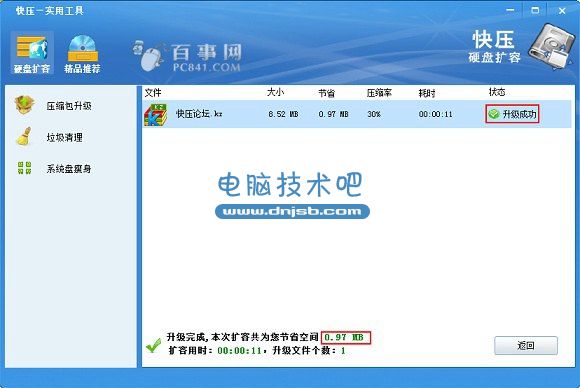The image size is (580, 388).
Task: Click the 0.97 MB saved value in the file row
Action: click(x=333, y=114)
